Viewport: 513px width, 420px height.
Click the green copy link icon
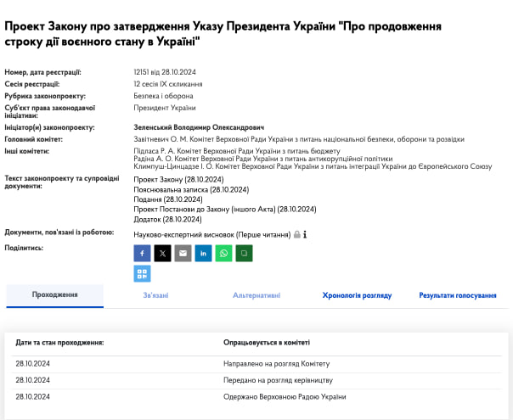coord(244,253)
